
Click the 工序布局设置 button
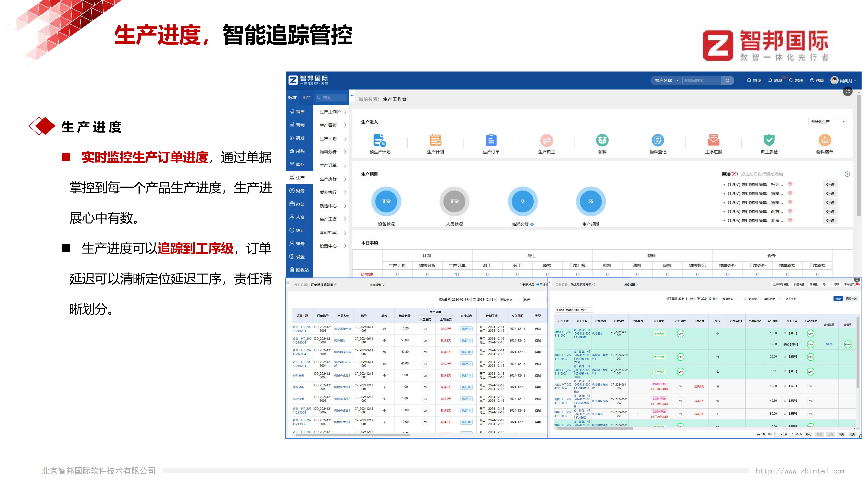point(781,285)
